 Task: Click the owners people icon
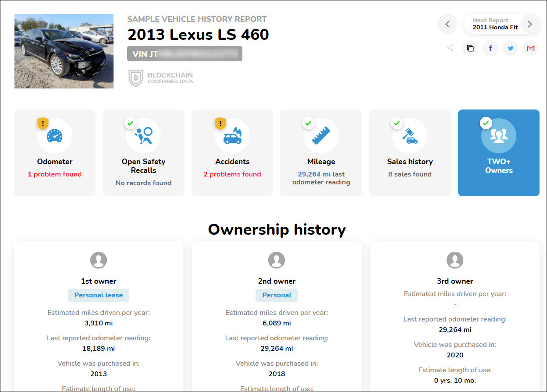coord(499,136)
